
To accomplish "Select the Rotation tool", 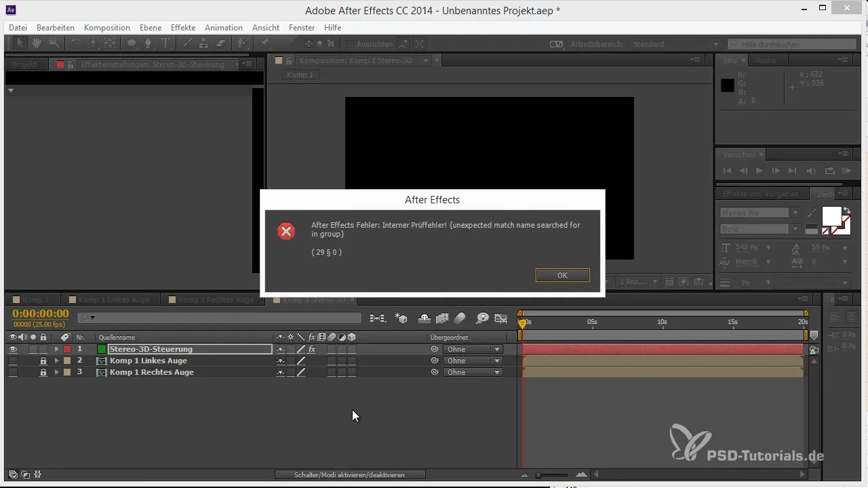I will (x=76, y=43).
